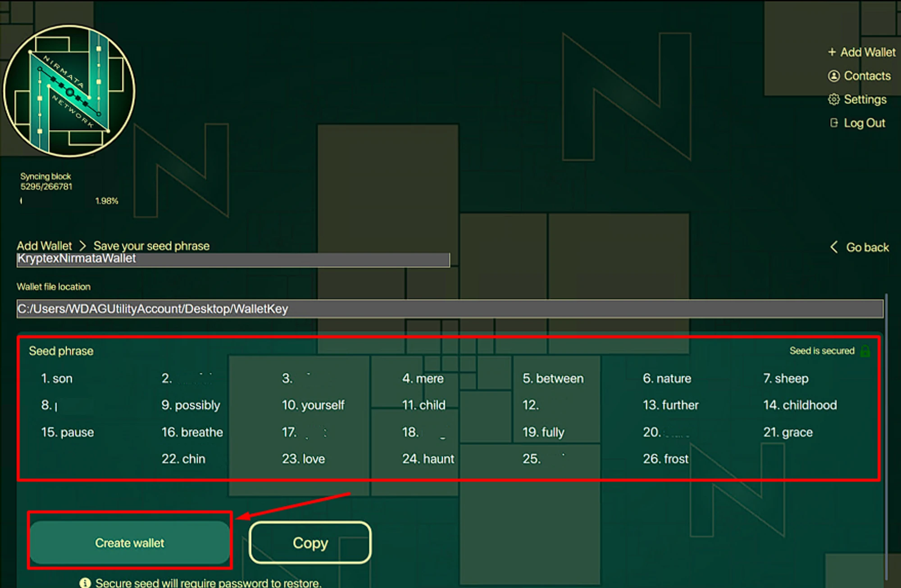901x588 pixels.
Task: Click the Go back link
Action: pos(867,247)
